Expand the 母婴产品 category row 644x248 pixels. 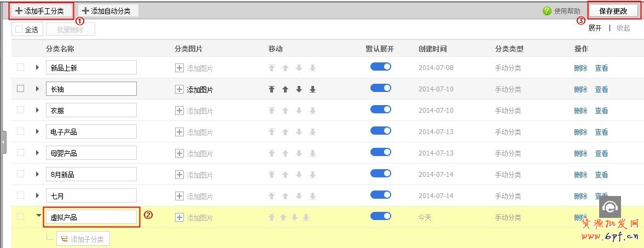[x=37, y=153]
